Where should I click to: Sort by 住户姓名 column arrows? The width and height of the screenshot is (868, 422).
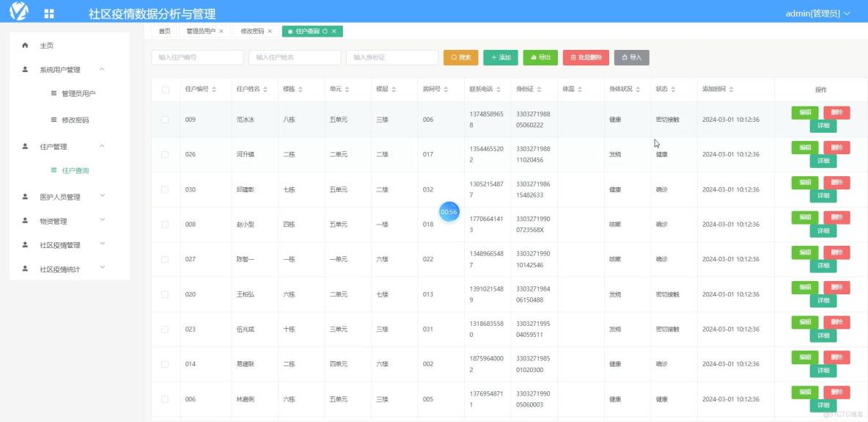[265, 90]
